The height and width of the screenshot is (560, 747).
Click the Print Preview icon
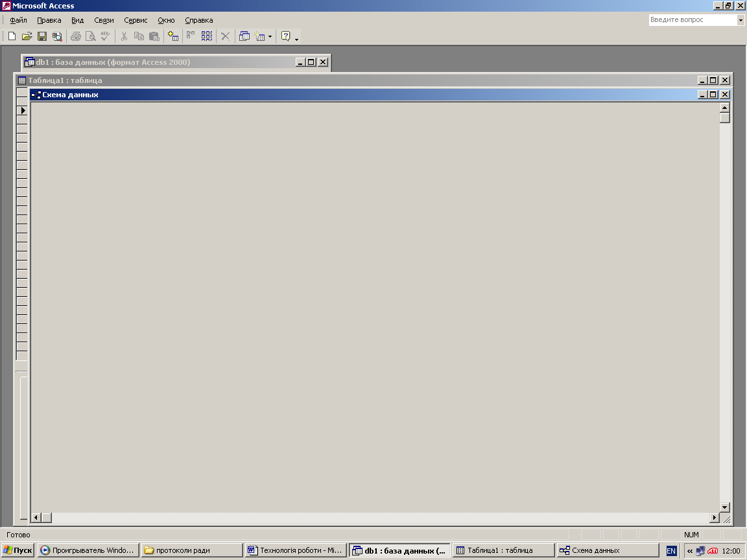point(91,36)
